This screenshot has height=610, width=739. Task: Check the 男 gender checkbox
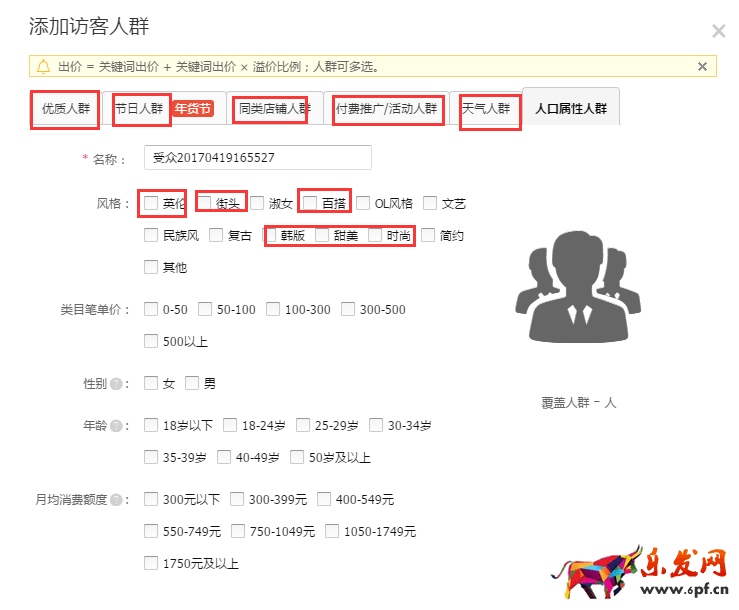tap(192, 383)
